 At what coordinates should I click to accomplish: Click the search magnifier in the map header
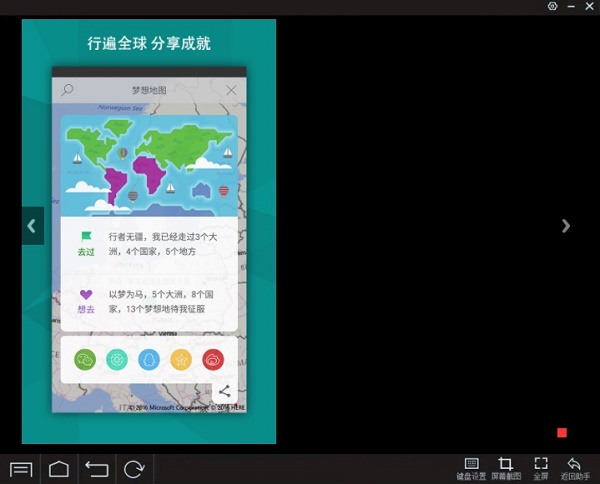coord(68,90)
